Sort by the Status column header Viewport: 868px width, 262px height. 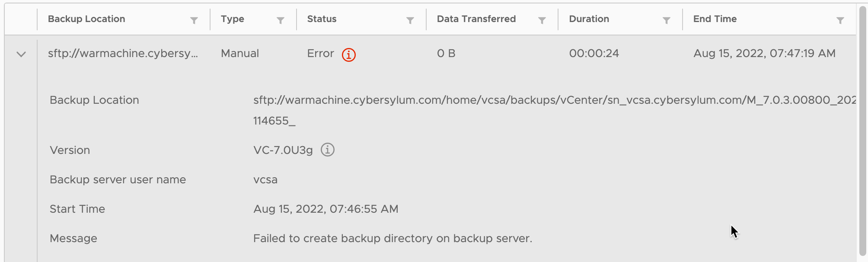pos(322,19)
